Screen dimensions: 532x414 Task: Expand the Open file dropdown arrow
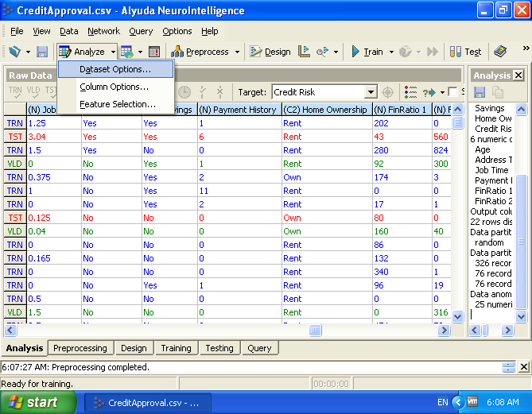pos(28,52)
